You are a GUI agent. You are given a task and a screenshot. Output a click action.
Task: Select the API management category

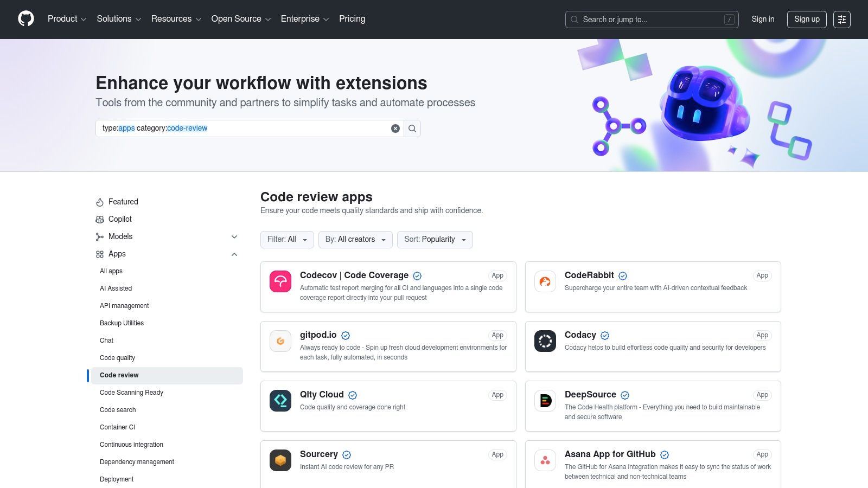(167, 306)
